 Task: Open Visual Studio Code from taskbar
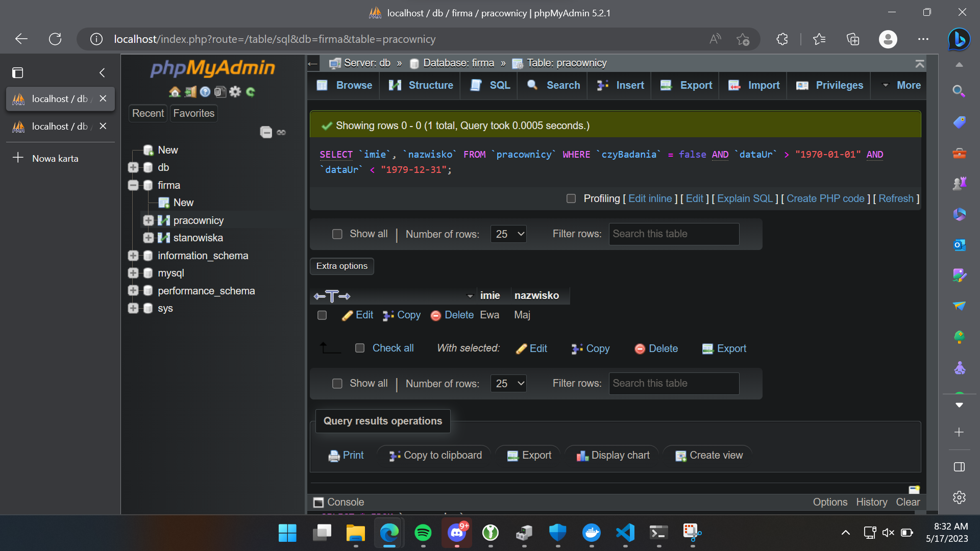tap(625, 533)
